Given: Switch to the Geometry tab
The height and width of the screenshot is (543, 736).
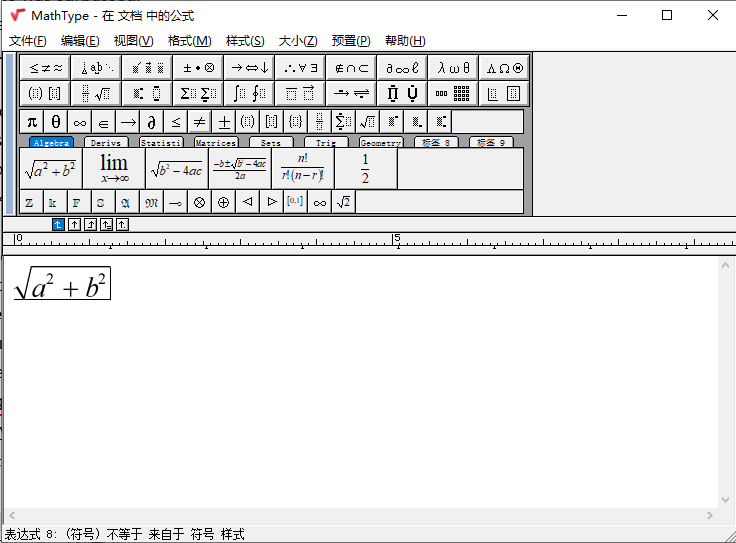Looking at the screenshot, I should (381, 142).
